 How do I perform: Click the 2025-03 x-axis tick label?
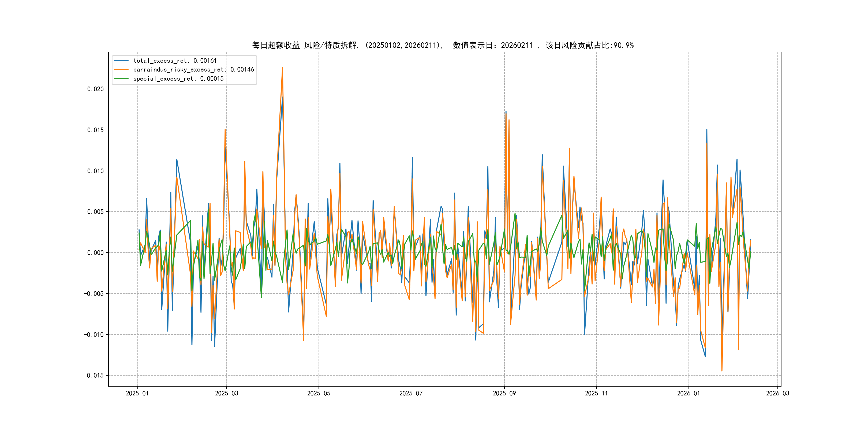tap(226, 393)
